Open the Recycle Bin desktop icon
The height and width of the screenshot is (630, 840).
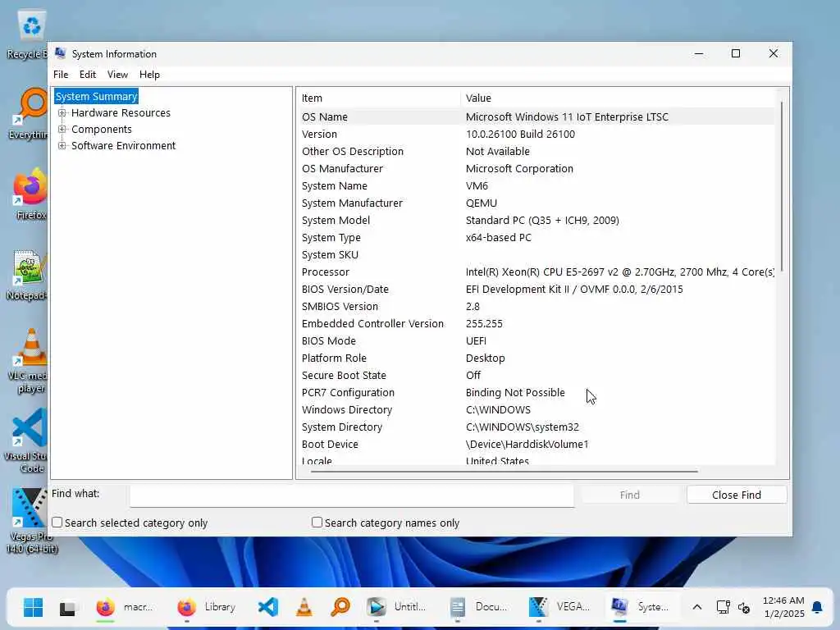pos(30,34)
